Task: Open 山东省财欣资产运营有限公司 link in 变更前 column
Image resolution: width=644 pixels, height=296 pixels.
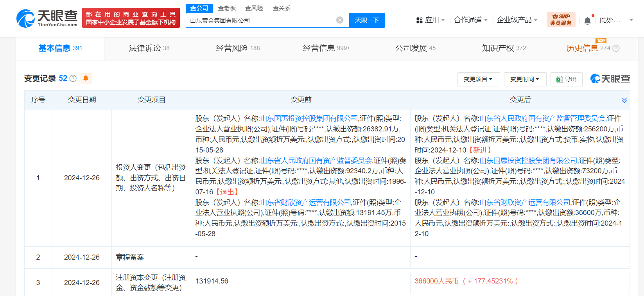Action: (x=305, y=202)
